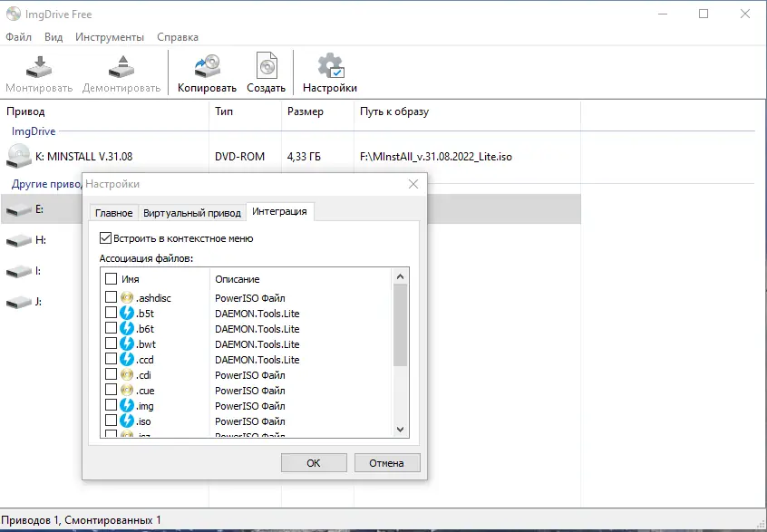Click the .bwt DAEMON Tools icon

pyautogui.click(x=127, y=343)
